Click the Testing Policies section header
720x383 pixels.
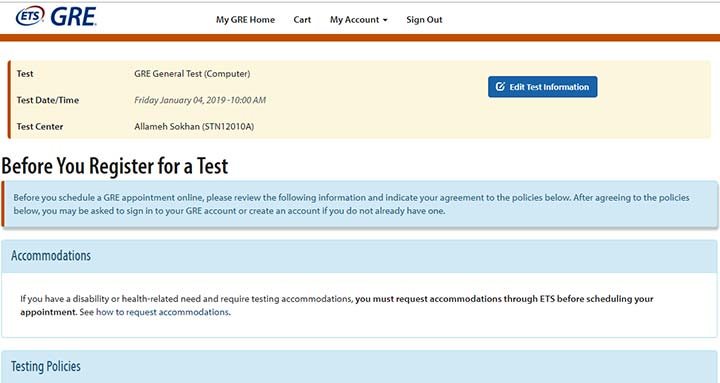pyautogui.click(x=360, y=366)
